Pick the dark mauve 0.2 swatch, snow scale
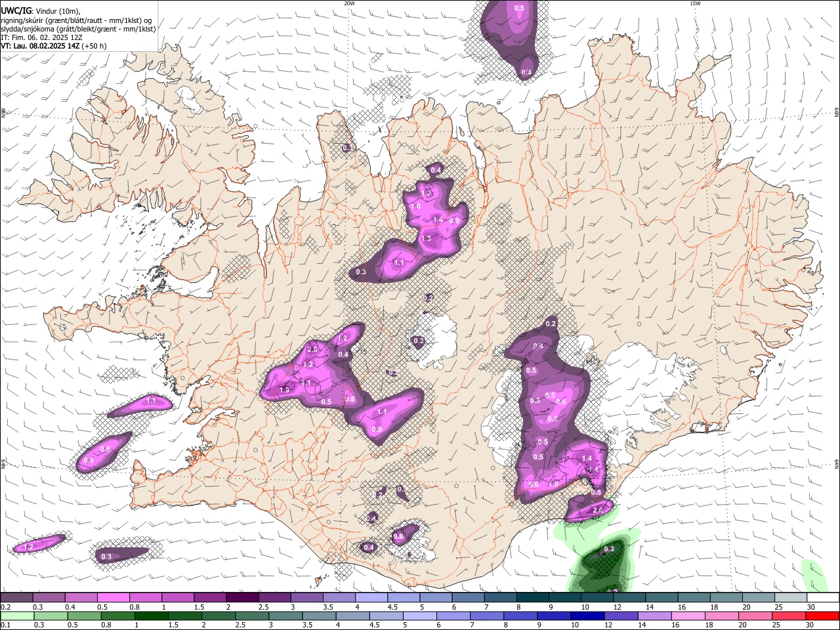 tap(16, 598)
